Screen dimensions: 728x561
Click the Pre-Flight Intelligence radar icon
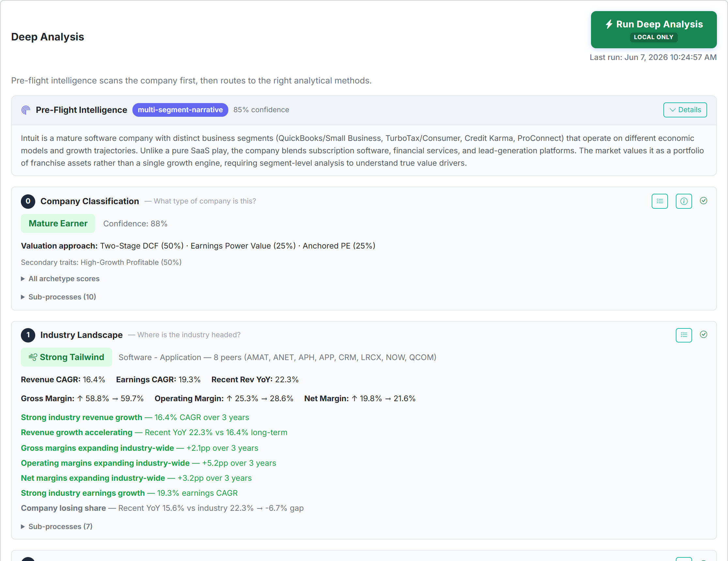coord(26,110)
